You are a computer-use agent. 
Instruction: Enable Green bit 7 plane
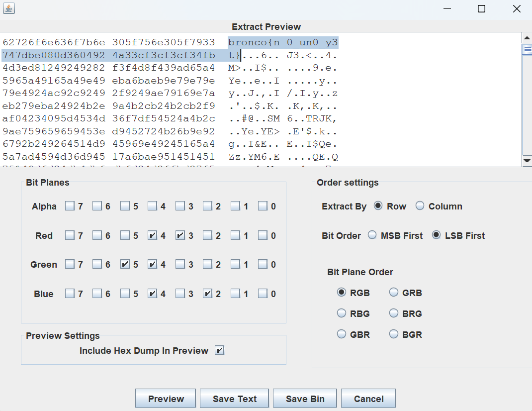[70, 264]
